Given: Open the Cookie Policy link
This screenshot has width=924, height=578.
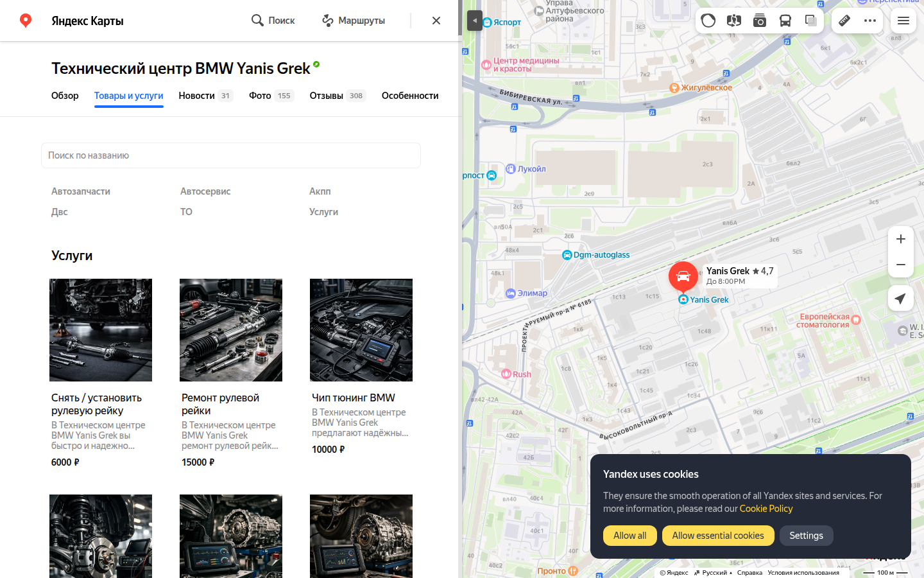Looking at the screenshot, I should 766,509.
